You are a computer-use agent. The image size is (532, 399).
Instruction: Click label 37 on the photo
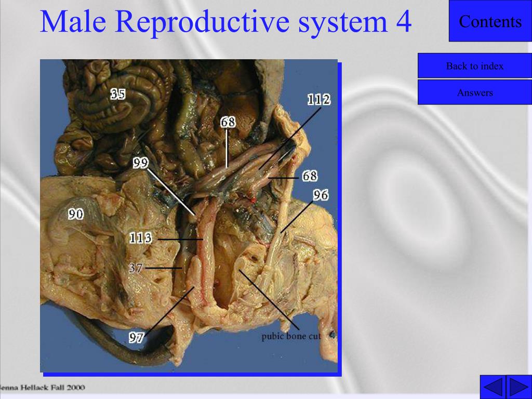[136, 268]
